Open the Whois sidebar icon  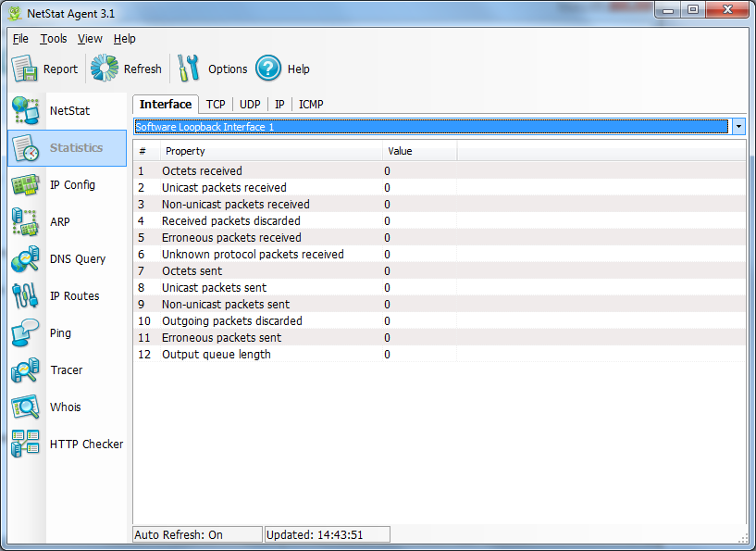25,407
